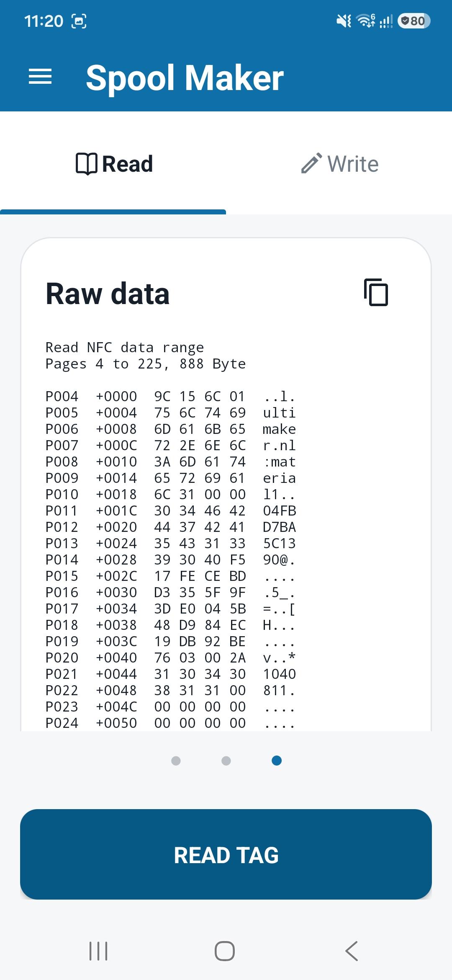Screen dimensions: 452x980
Task: Tap the Write pencil icon
Action: point(312,163)
